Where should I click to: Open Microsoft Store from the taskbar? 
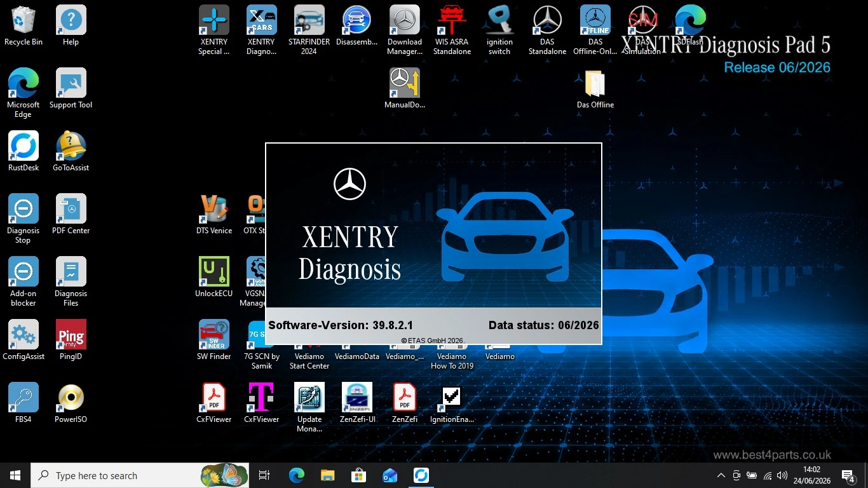coord(358,475)
